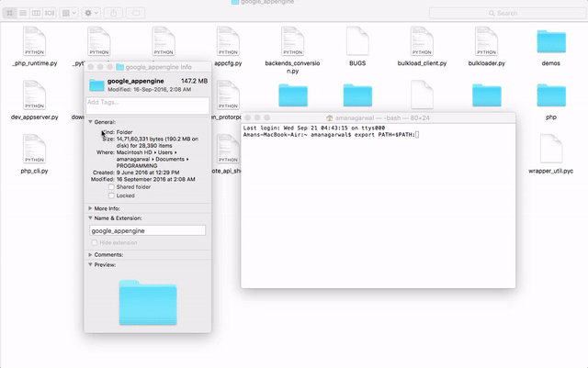588x368 pixels.
Task: Click the large folder preview image
Action: tap(148, 303)
